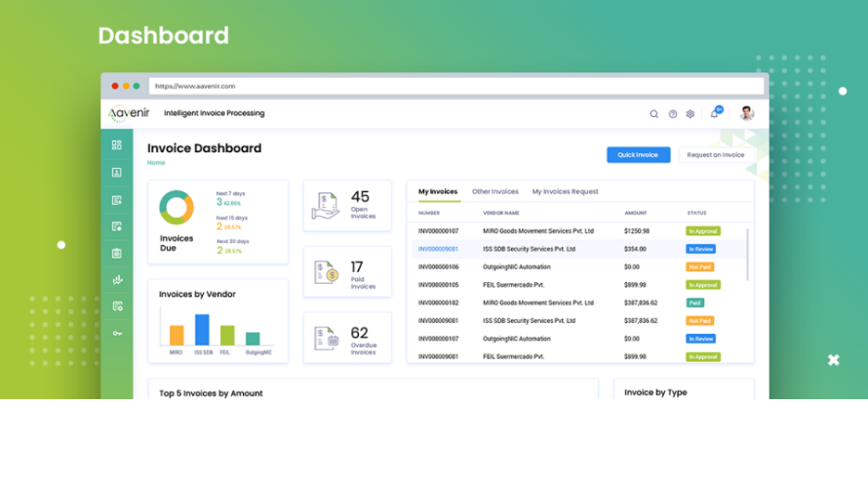Screen dimensions: 868x488
Task: Select the sidebar document icon with an arrow
Action: (116, 200)
